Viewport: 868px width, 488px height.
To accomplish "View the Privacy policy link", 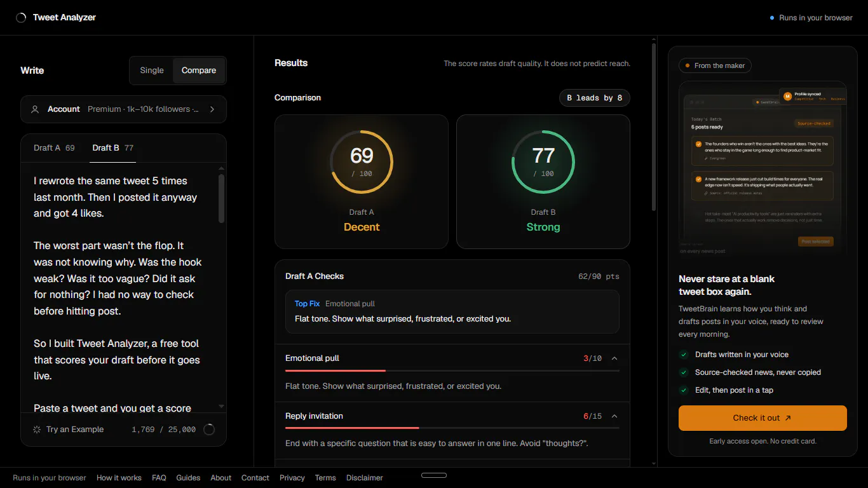I will click(292, 478).
